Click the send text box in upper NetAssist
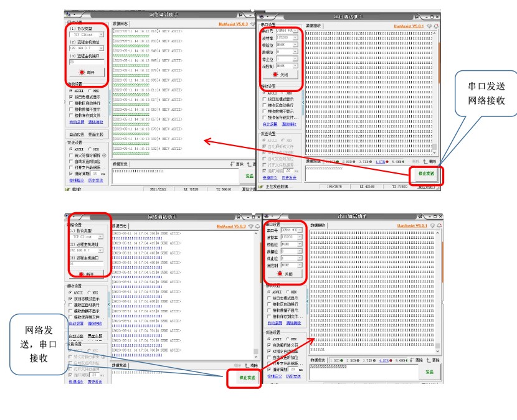This screenshot has height=420, width=517. pos(177,176)
